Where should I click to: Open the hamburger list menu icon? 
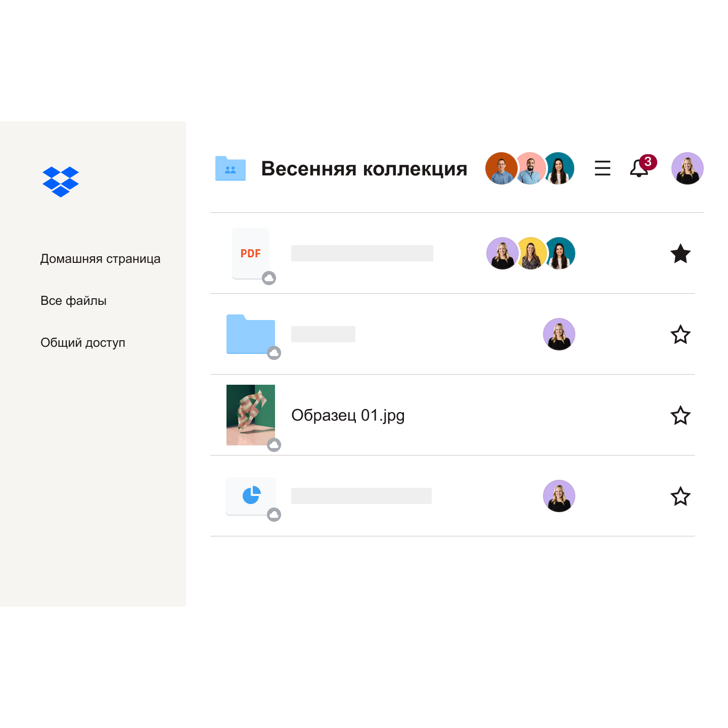[x=602, y=168]
